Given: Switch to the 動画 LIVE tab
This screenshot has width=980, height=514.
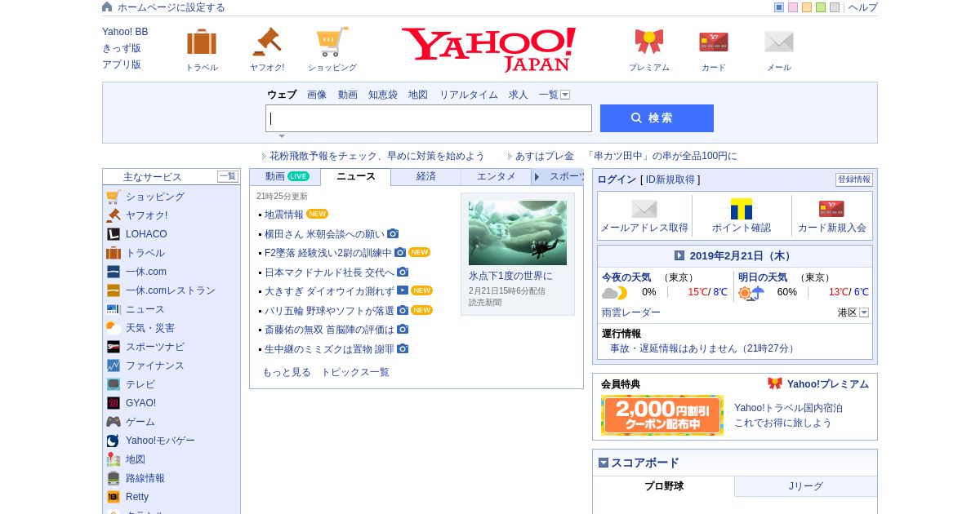Looking at the screenshot, I should 287,176.
